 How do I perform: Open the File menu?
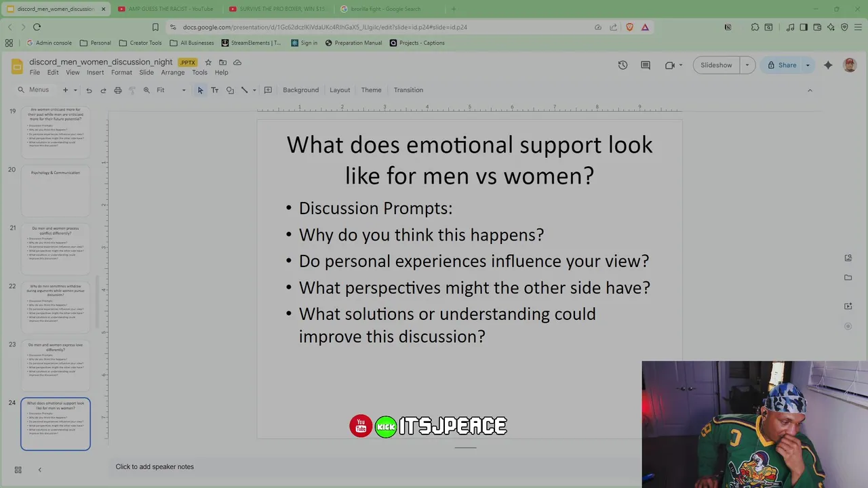(x=35, y=73)
